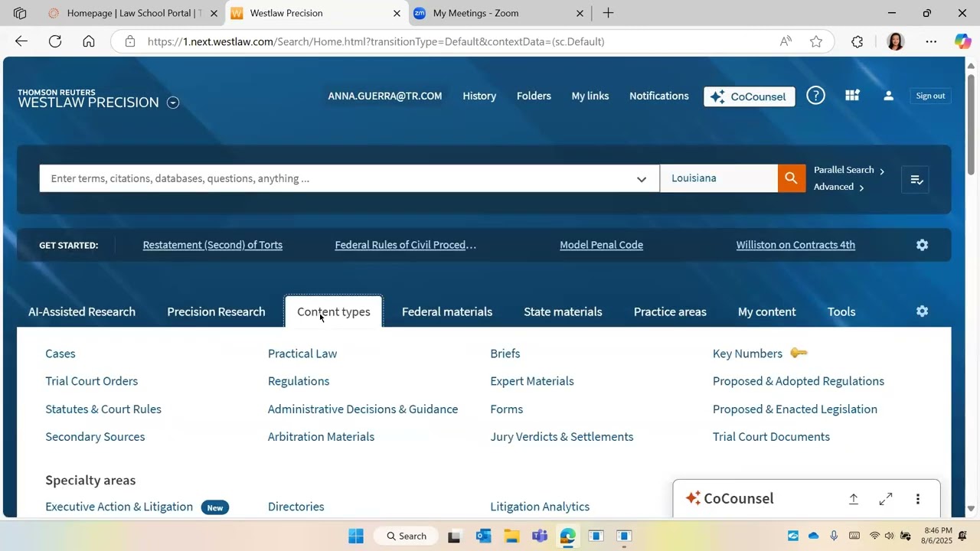Switch to the AI-Assisted Research tab
The height and width of the screenshot is (551, 980).
pyautogui.click(x=82, y=311)
